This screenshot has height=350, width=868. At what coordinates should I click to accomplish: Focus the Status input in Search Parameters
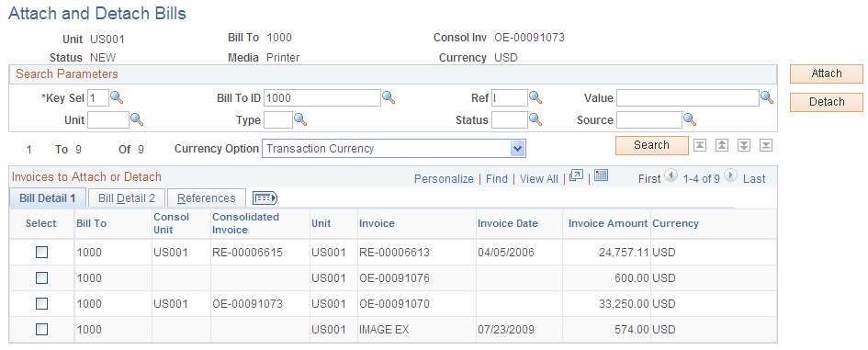(510, 119)
